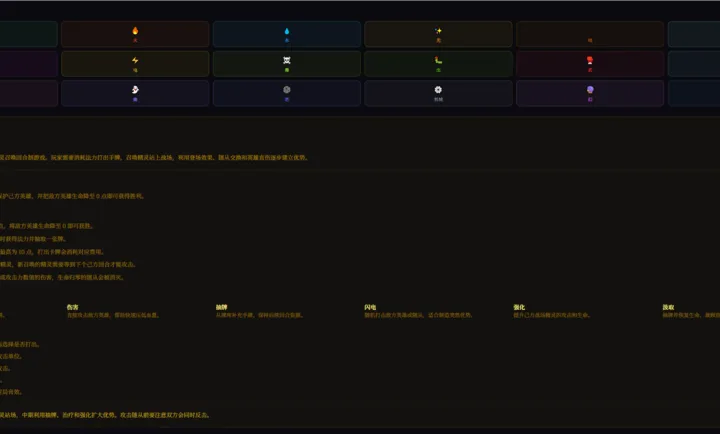Click the 抽牌 keyword heading
Viewport: 720px width, 434px height.
click(222, 307)
